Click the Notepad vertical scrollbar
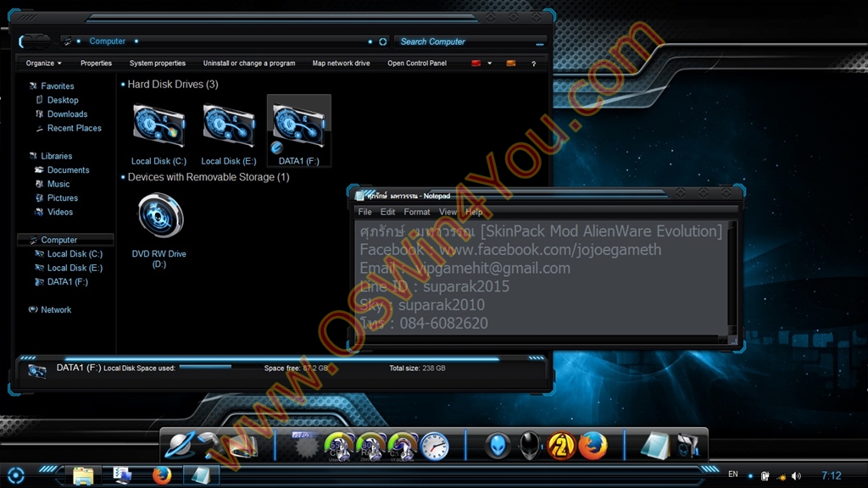The height and width of the screenshot is (488, 868). click(732, 277)
